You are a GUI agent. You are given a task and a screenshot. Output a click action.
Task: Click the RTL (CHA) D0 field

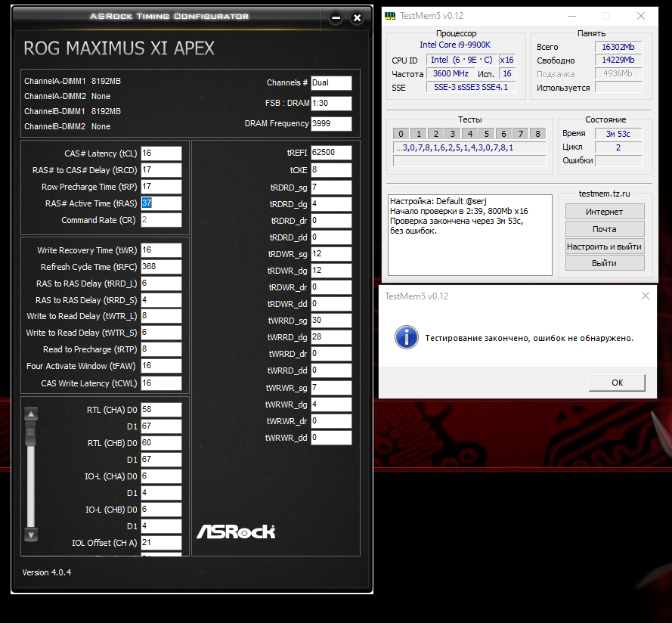pos(161,410)
